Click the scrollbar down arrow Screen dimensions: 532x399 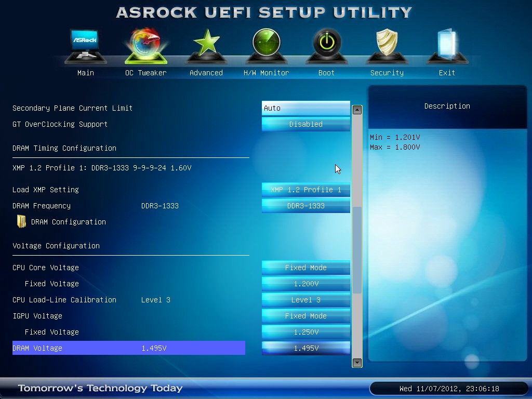tap(357, 363)
